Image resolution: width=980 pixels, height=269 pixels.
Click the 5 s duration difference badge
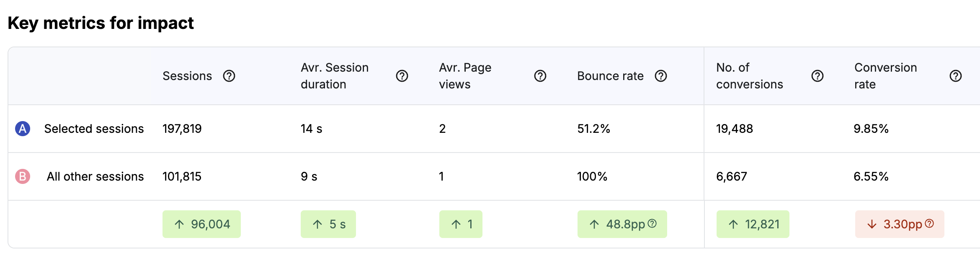click(x=328, y=224)
